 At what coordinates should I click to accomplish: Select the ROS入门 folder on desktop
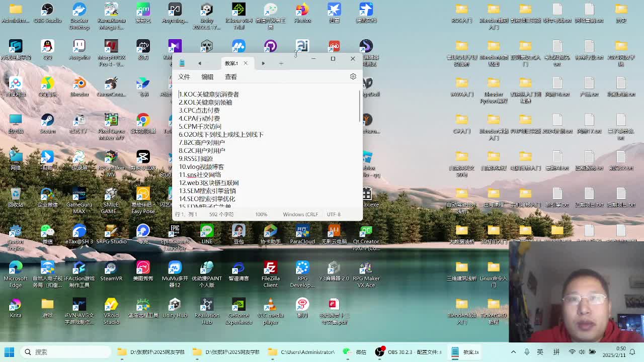pyautogui.click(x=462, y=14)
